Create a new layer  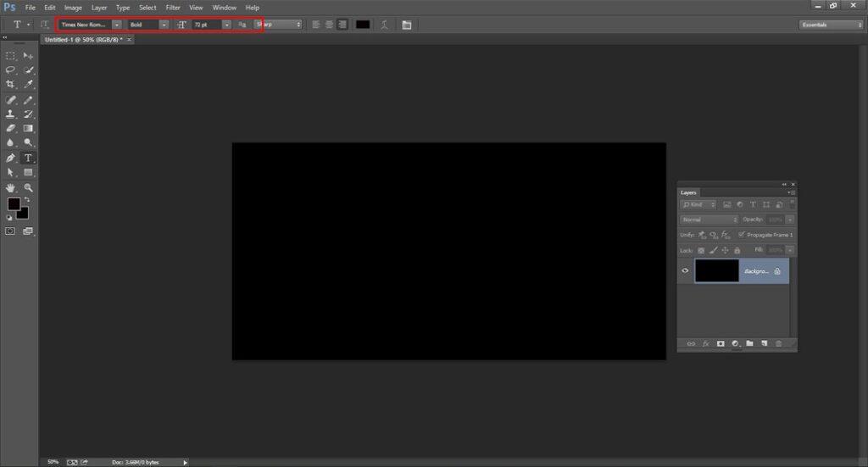click(765, 343)
